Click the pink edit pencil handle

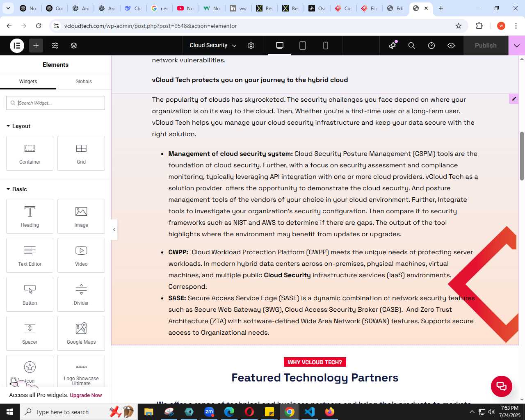tap(514, 99)
